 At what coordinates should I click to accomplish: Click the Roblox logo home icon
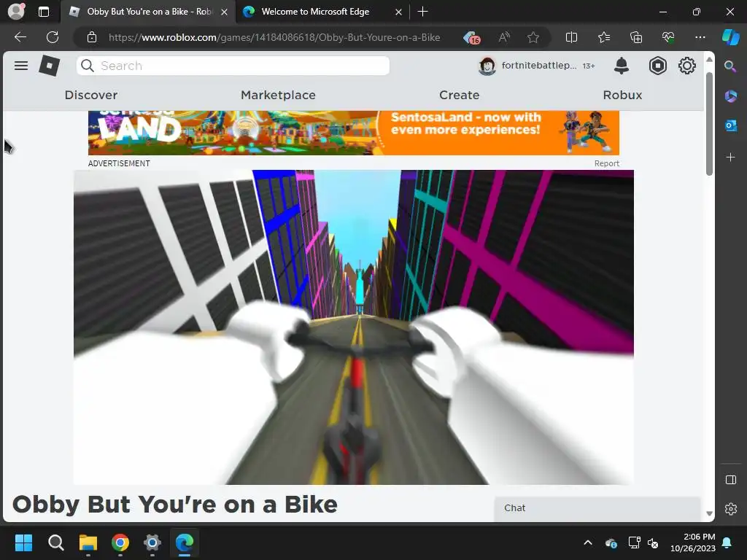tap(49, 66)
